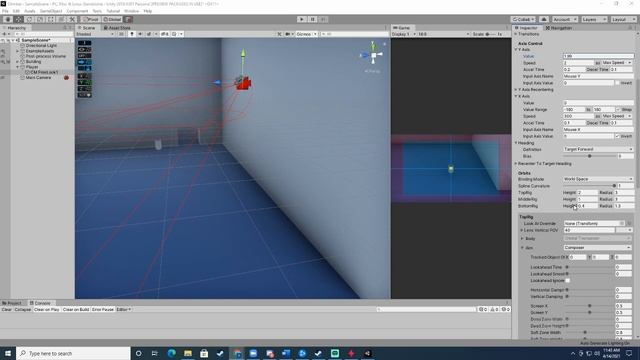Adjust the Screen X slider
The width and height of the screenshot is (640, 360).
point(589,306)
